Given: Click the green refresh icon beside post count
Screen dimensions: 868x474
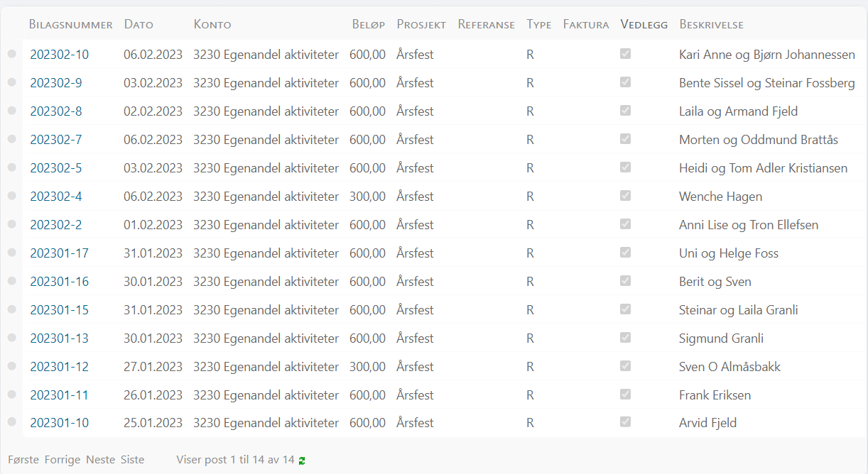Looking at the screenshot, I should [x=302, y=461].
